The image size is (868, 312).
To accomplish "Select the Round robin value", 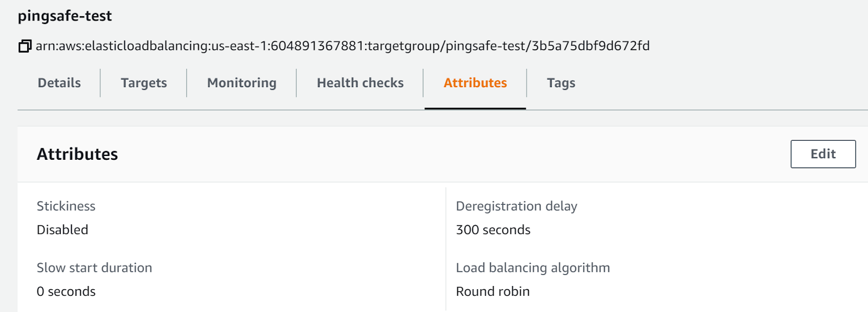I will pyautogui.click(x=493, y=291).
